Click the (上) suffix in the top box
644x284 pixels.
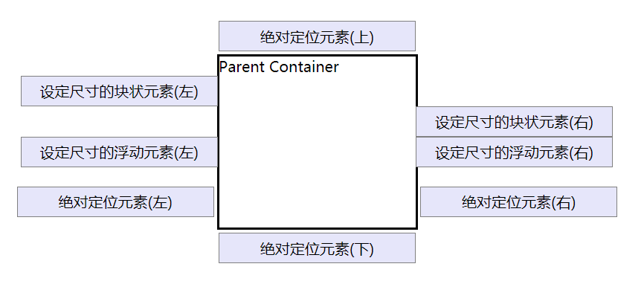coord(361,37)
